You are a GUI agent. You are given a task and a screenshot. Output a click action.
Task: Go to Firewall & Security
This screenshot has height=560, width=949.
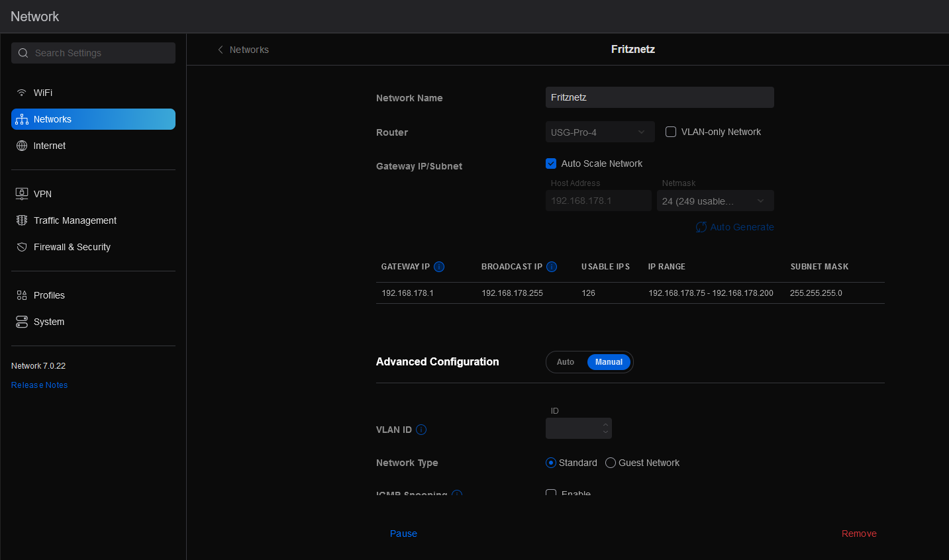pos(93,247)
